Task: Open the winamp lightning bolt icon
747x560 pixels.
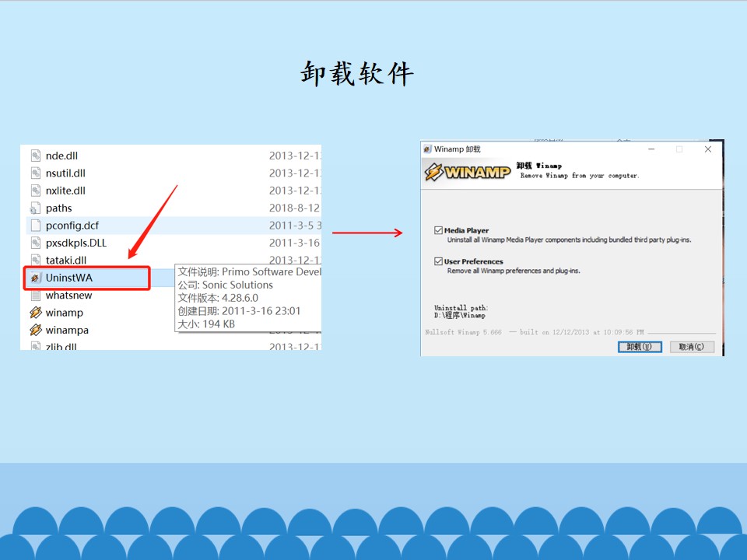Action: [36, 313]
